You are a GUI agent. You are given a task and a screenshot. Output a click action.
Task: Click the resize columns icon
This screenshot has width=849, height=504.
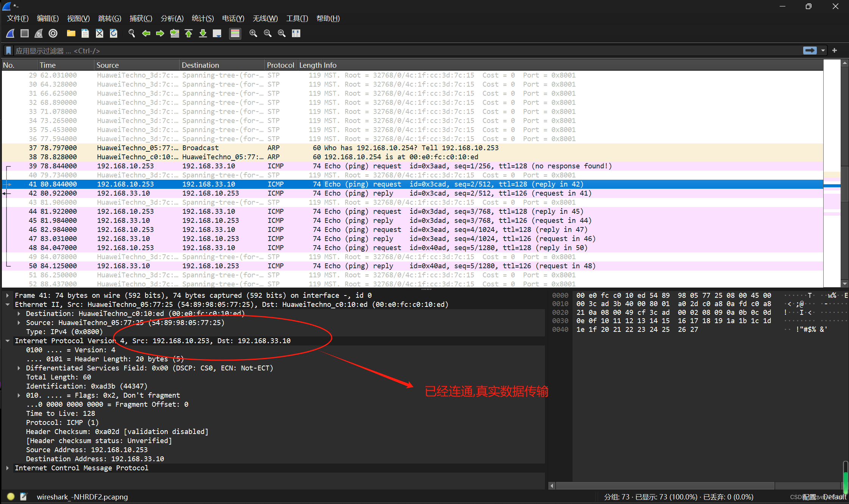point(296,33)
